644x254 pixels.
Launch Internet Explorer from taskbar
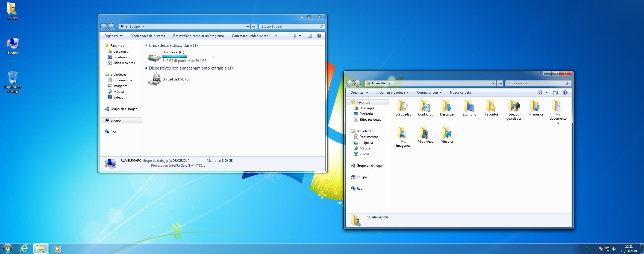pyautogui.click(x=24, y=249)
